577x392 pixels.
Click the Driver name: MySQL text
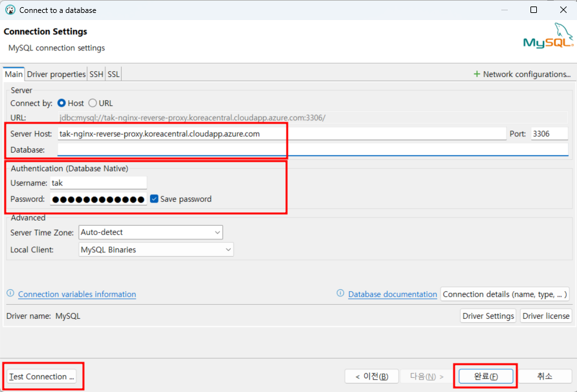[43, 316]
